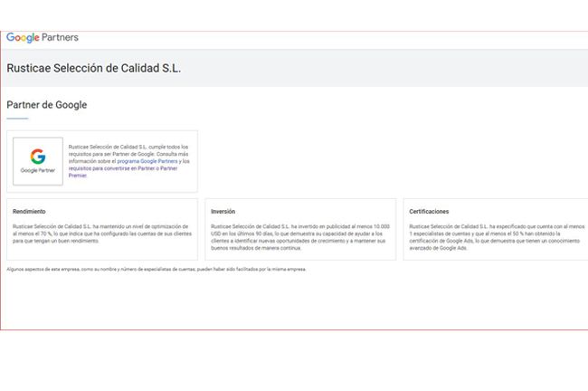Open the 'programa Google Partners' link
This screenshot has width=588, height=391.
point(147,161)
